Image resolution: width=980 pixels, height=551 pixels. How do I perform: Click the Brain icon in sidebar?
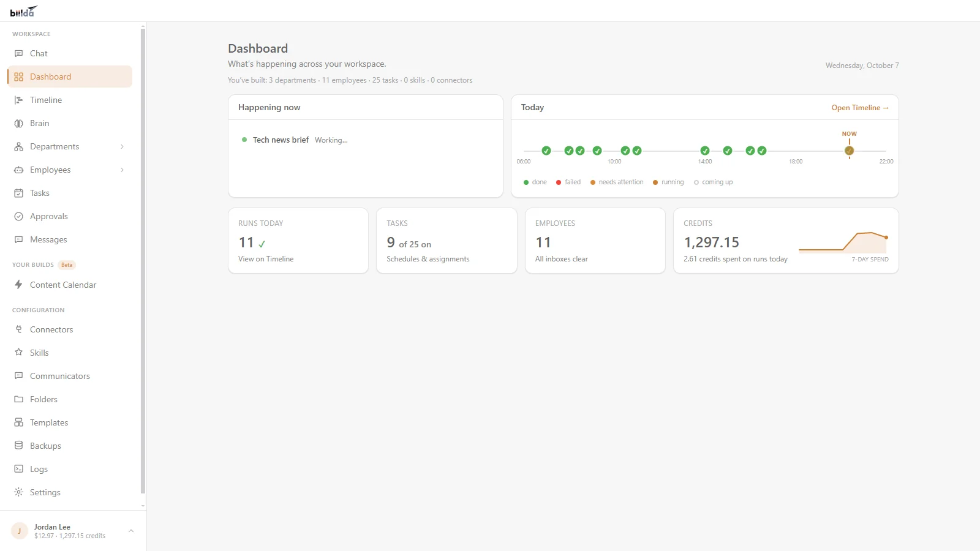[19, 123]
